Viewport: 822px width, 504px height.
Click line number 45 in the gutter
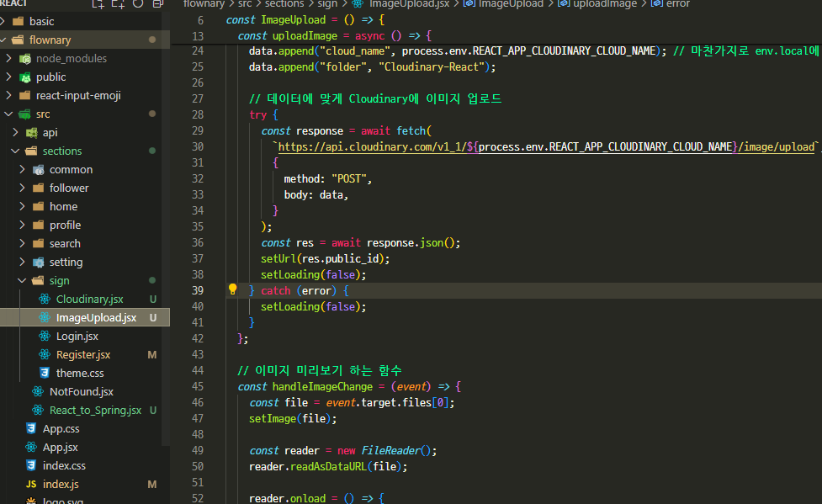198,386
